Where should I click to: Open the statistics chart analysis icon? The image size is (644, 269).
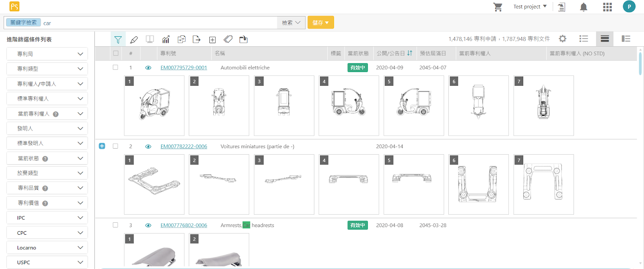point(166,39)
